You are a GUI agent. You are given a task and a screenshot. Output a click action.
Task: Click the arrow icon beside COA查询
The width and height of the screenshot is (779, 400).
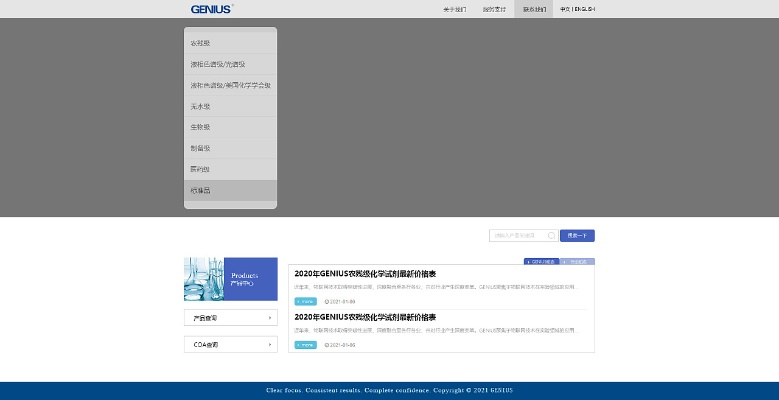(270, 344)
